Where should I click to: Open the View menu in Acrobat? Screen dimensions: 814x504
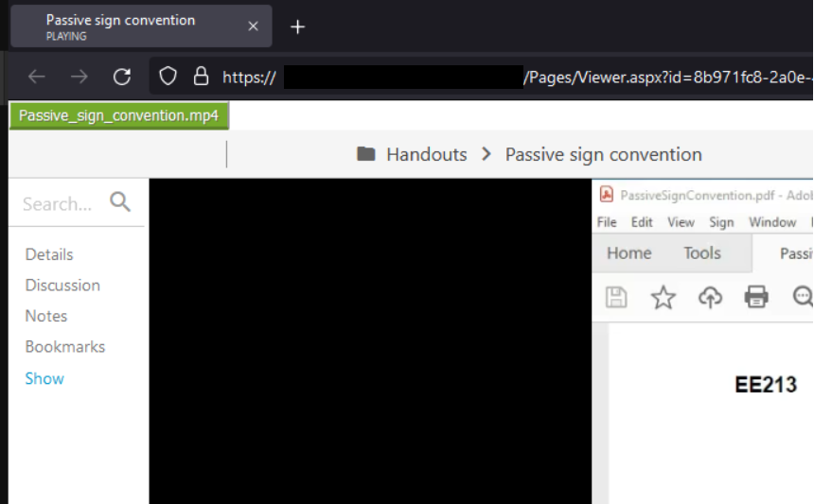click(x=681, y=222)
